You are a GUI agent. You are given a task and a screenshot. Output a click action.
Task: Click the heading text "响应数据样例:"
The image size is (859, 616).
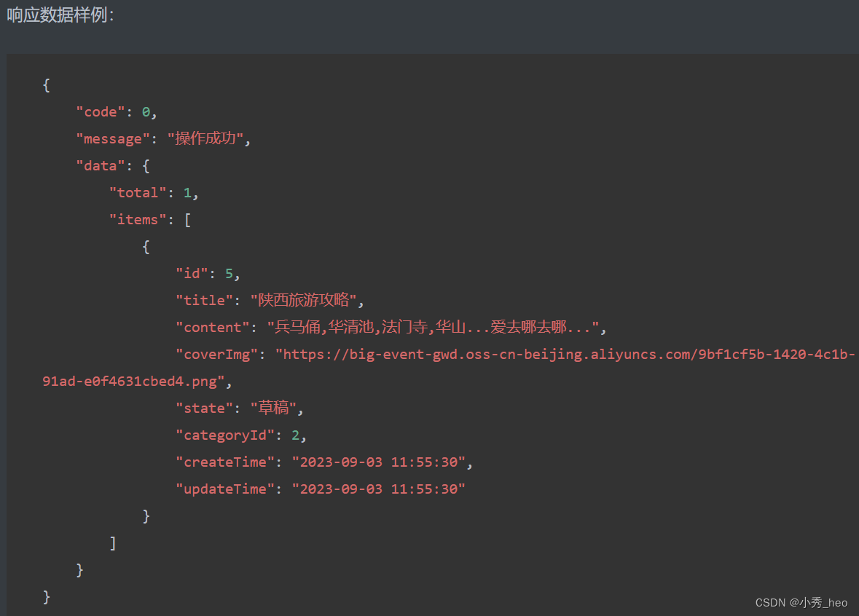tap(60, 15)
